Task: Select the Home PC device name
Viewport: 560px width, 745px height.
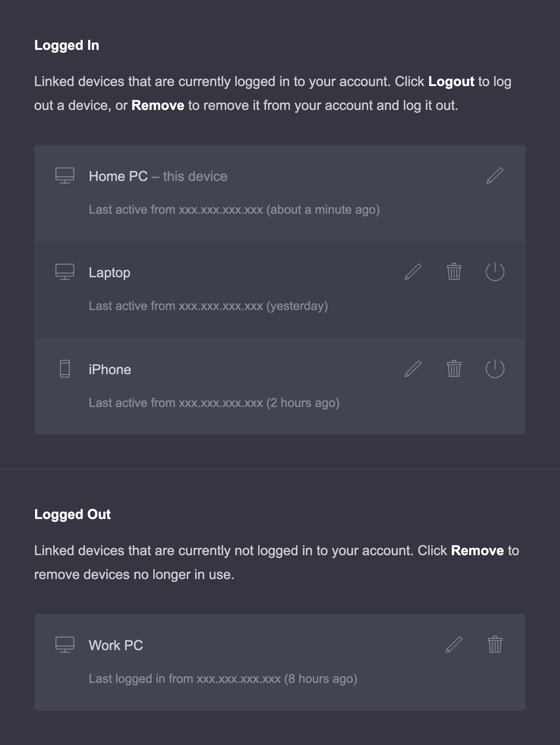Action: tap(118, 177)
